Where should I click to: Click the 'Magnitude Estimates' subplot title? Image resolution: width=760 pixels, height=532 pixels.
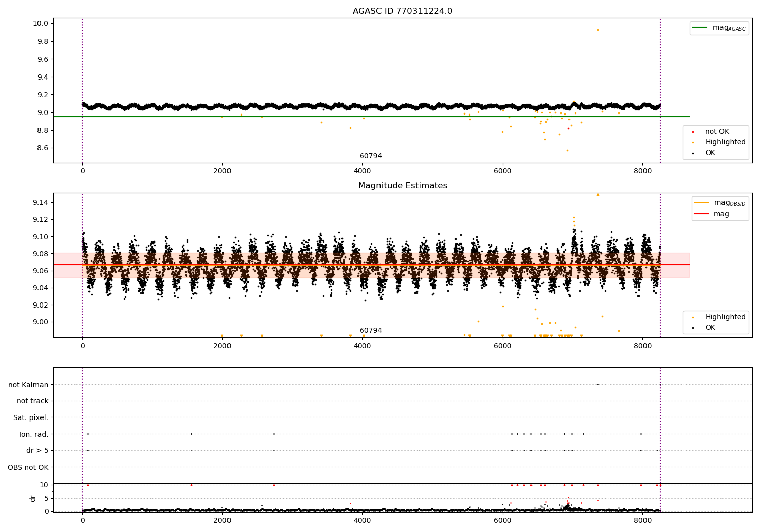click(x=402, y=186)
